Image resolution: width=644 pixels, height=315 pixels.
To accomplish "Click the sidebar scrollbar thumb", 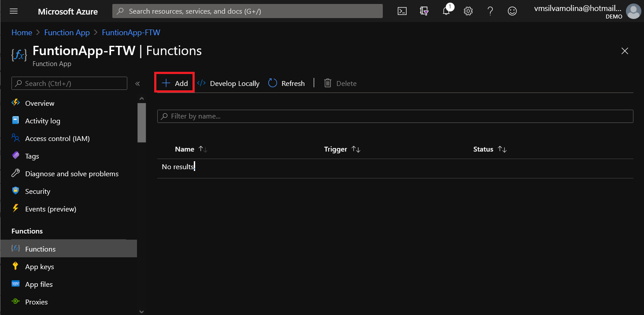I will (141, 122).
